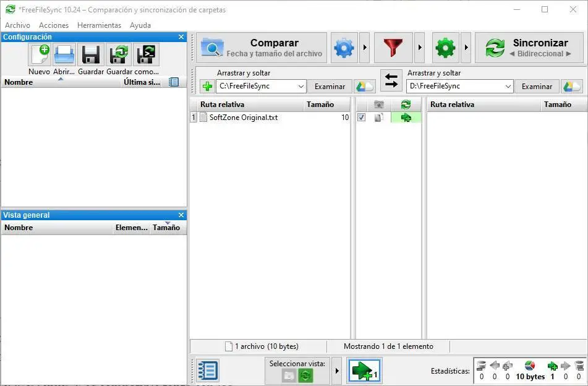Expand view selection arrow menu
Image resolution: width=588 pixels, height=386 pixels.
click(337, 371)
